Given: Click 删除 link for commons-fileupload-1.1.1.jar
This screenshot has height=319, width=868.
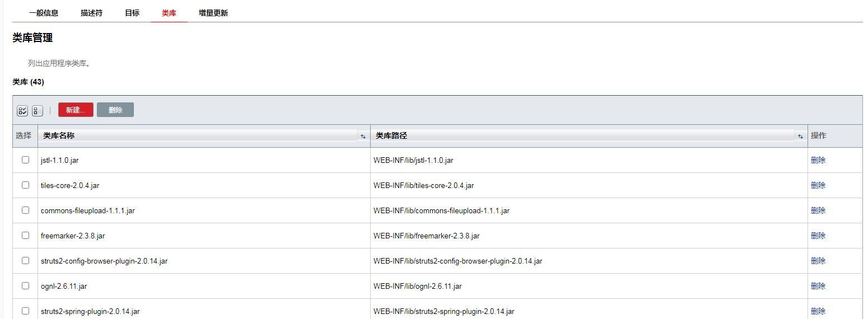Looking at the screenshot, I should point(818,210).
